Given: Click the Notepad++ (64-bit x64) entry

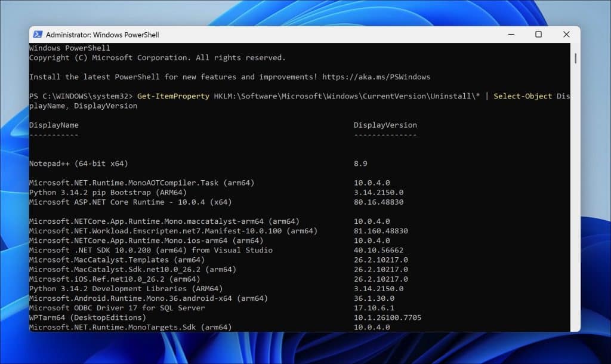Looking at the screenshot, I should [x=79, y=164].
